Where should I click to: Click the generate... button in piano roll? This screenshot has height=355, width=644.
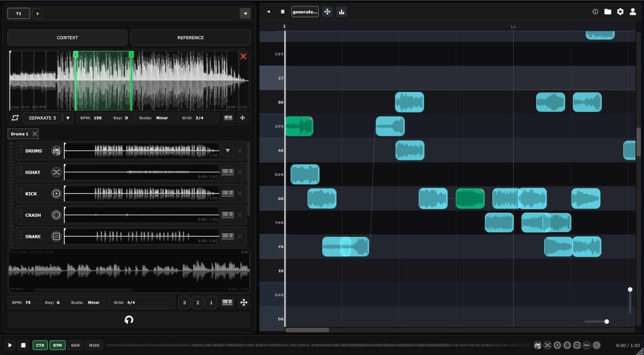click(305, 12)
